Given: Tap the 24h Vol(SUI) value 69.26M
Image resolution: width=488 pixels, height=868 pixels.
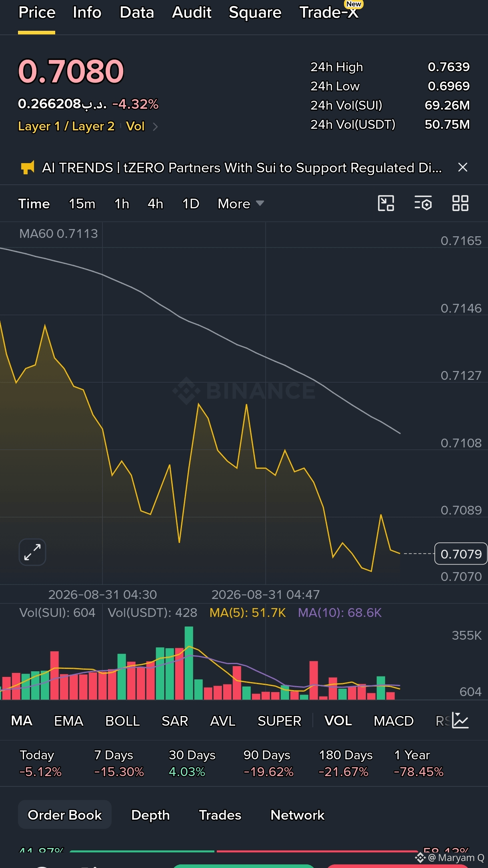Looking at the screenshot, I should [x=447, y=105].
